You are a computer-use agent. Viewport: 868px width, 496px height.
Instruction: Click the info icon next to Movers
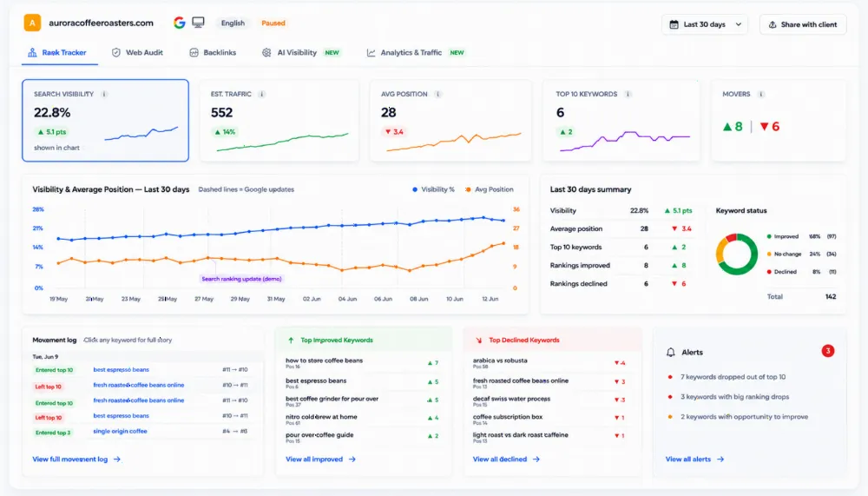point(761,94)
